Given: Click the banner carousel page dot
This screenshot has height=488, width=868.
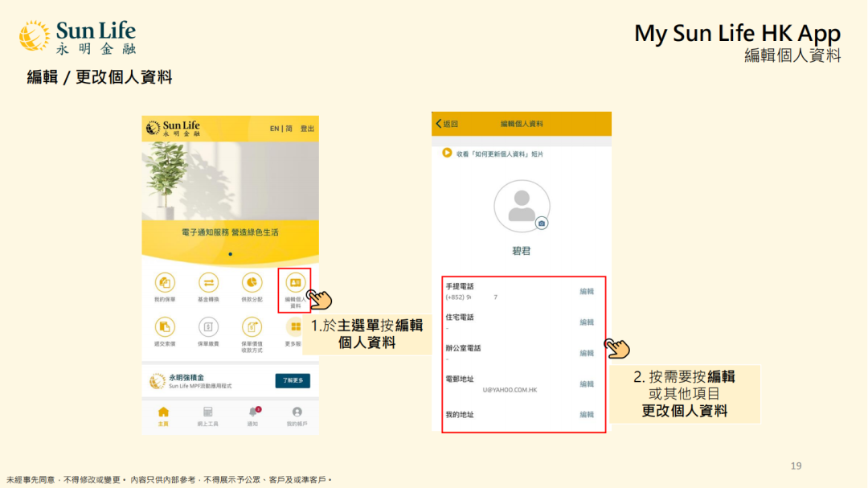Looking at the screenshot, I should coord(231,254).
